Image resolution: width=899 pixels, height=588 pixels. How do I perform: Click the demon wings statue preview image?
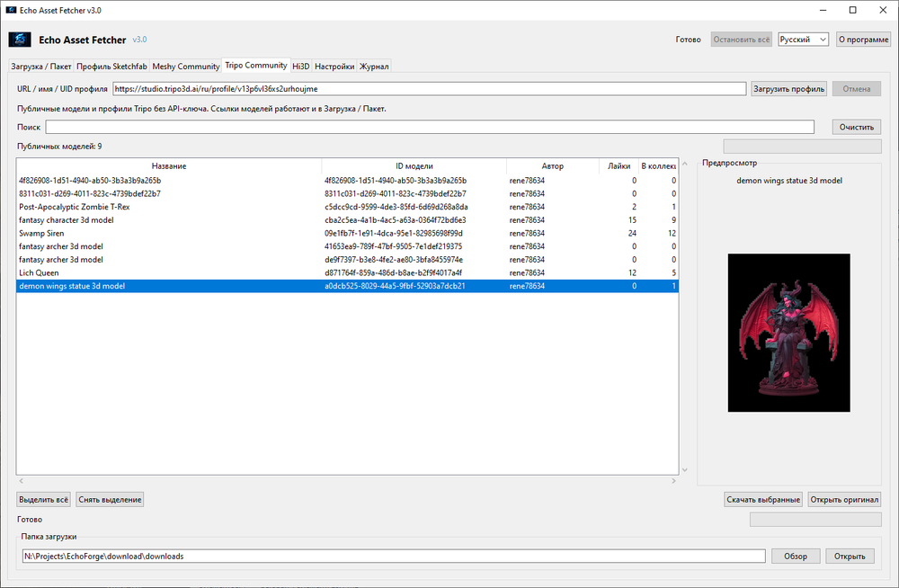[789, 333]
